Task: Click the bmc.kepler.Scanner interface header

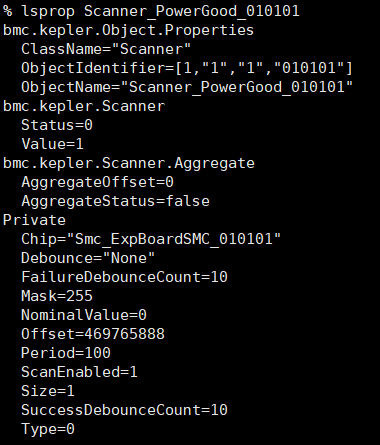Action: click(84, 106)
